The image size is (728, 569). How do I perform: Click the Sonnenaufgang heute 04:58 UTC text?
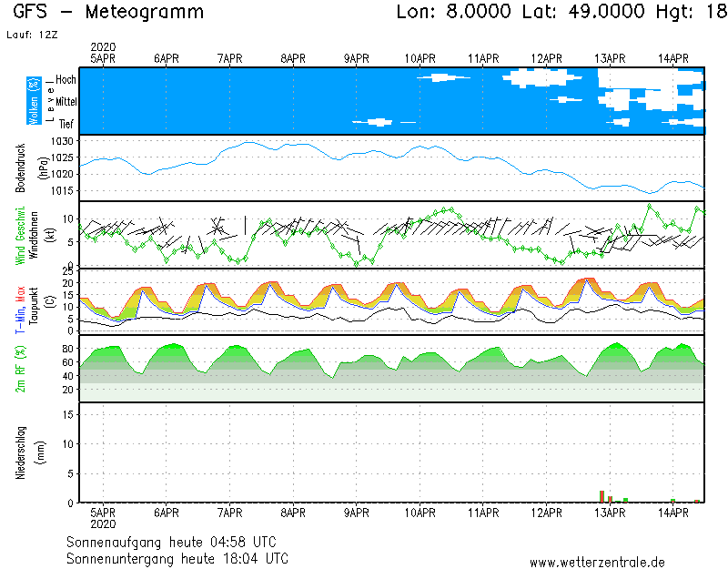(x=177, y=542)
